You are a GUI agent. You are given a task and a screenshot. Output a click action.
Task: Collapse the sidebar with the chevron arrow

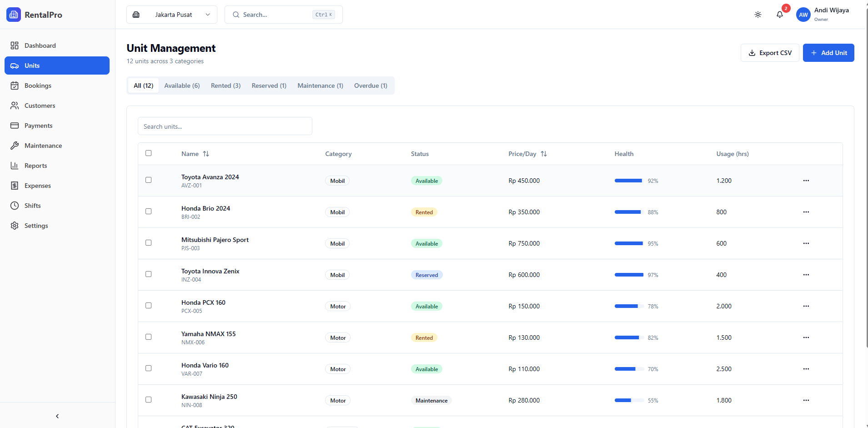point(57,416)
